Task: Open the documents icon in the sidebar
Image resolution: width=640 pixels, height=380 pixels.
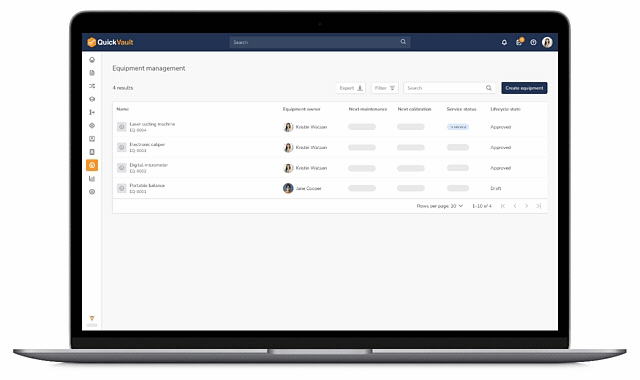Action: click(x=92, y=73)
